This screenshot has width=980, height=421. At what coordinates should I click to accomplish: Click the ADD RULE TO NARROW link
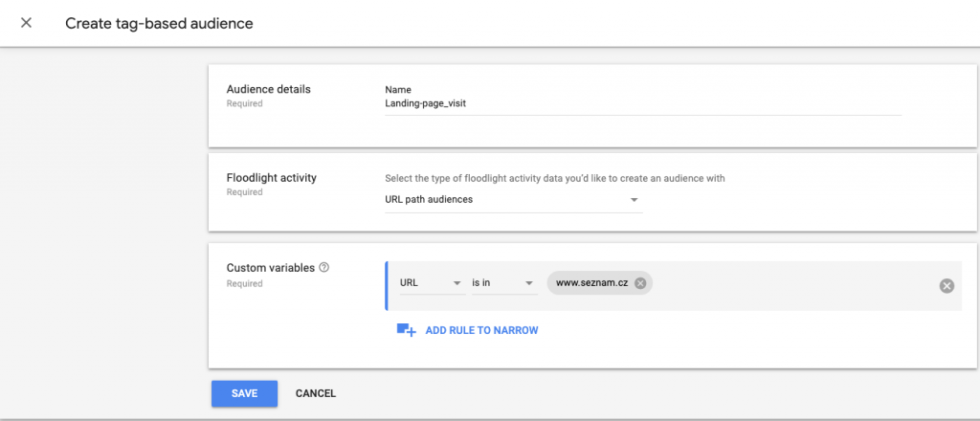coord(481,330)
